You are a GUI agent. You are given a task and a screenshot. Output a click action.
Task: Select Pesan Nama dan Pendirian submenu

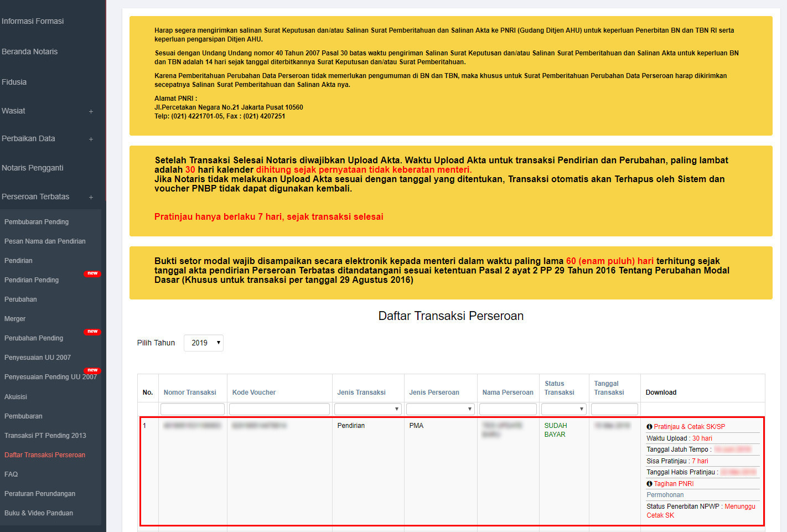pos(45,241)
